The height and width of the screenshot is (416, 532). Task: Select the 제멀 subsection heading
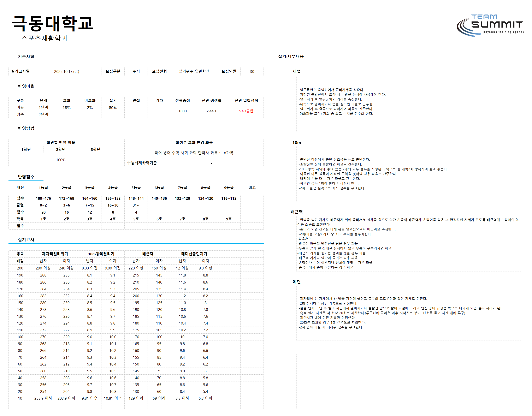point(296,71)
